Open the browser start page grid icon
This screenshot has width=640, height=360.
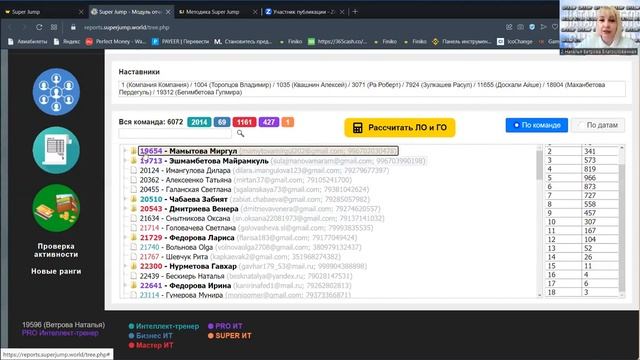[x=54, y=27]
